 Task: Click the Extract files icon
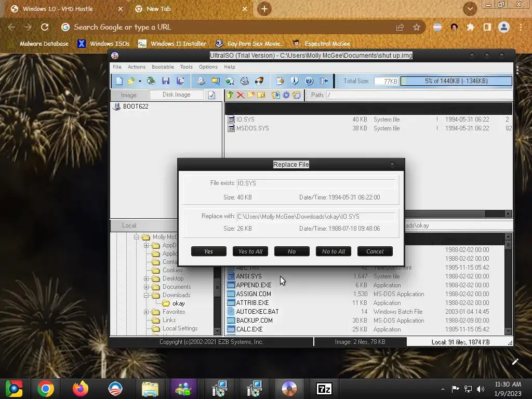click(x=275, y=95)
